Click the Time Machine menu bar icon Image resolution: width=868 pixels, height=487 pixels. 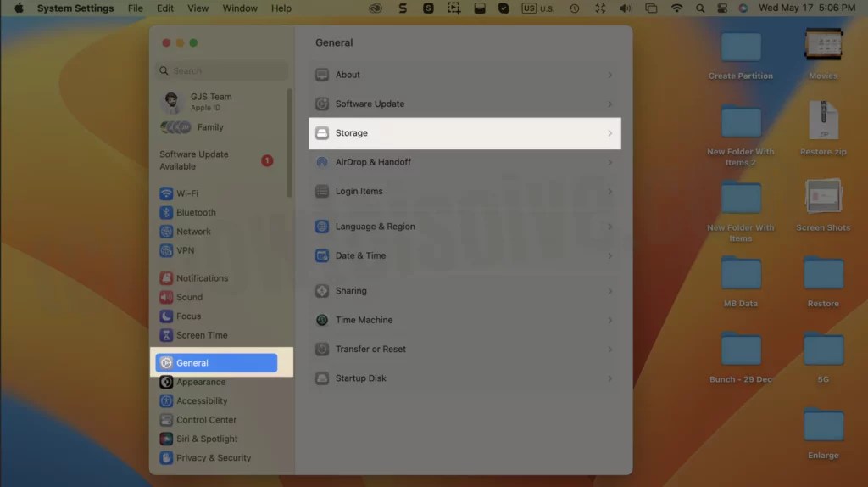[574, 8]
